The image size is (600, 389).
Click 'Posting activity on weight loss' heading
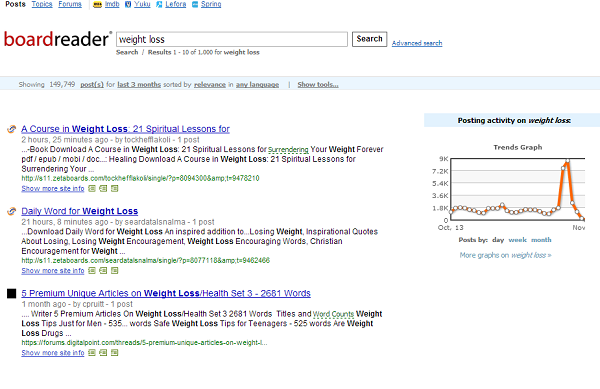[x=514, y=120]
